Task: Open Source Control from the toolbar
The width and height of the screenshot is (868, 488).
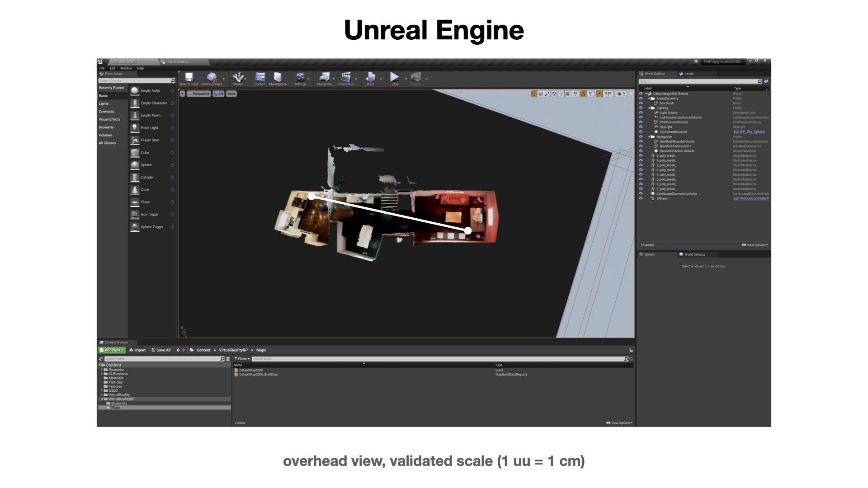Action: pos(212,78)
